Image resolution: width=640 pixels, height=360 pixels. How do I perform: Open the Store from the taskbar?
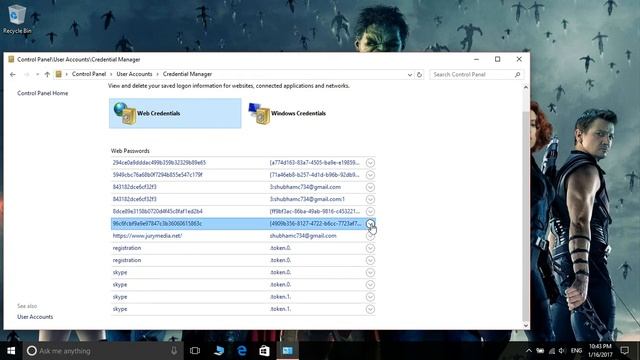(x=264, y=351)
